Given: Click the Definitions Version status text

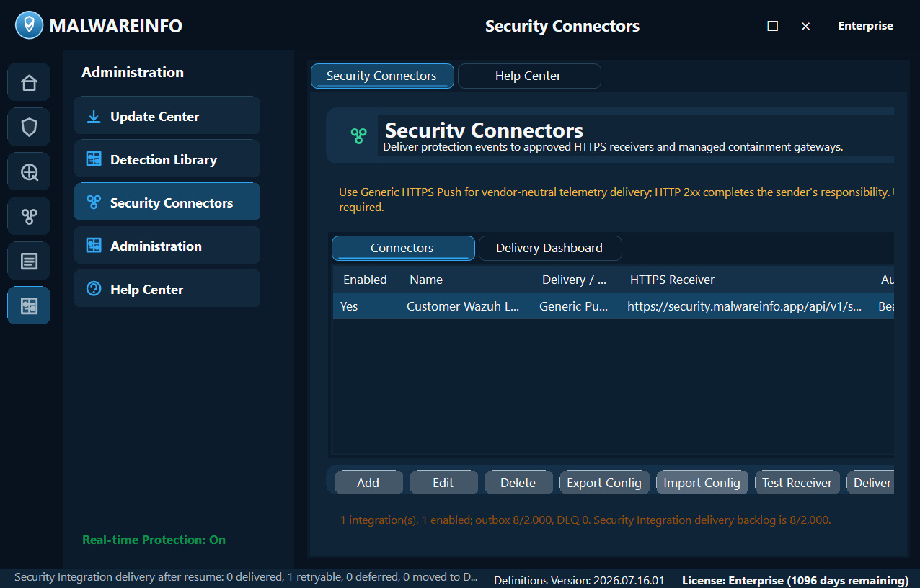Looking at the screenshot, I should [x=579, y=580].
